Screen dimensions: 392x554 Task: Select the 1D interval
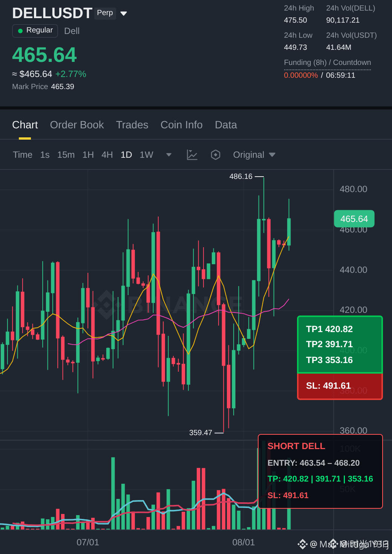coord(126,155)
